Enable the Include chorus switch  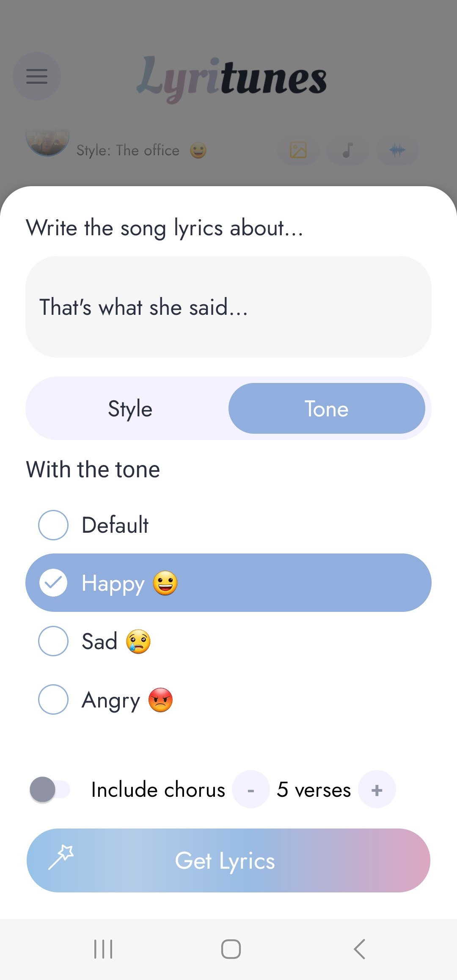pos(50,790)
